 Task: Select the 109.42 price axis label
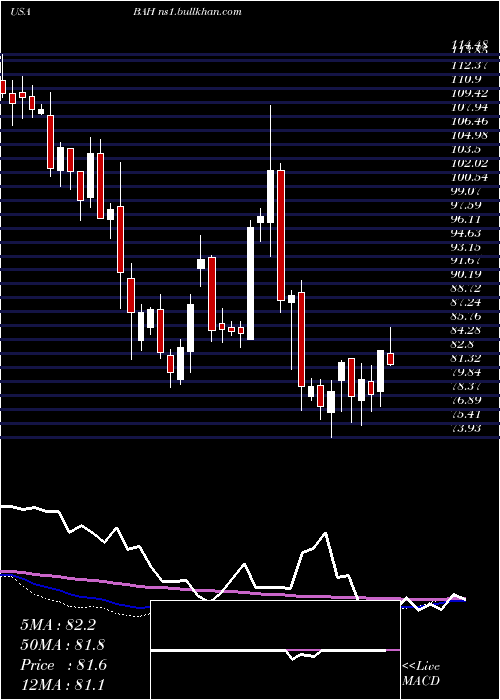(x=470, y=93)
